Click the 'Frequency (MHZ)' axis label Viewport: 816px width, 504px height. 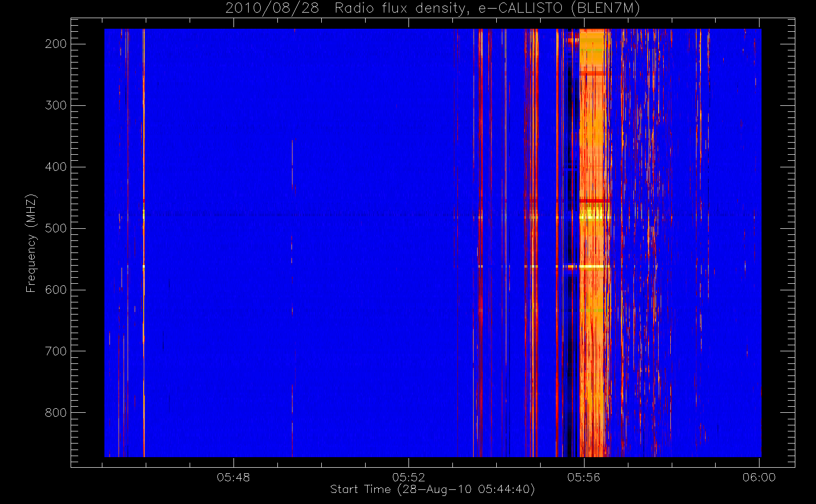pyautogui.click(x=31, y=243)
